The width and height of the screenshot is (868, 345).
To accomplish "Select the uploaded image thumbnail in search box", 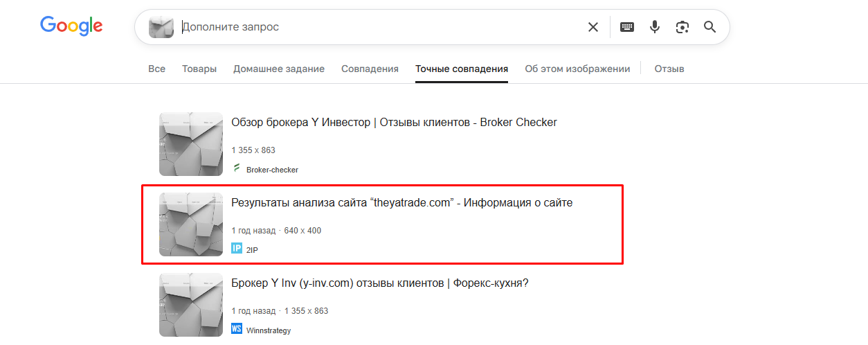I will (161, 27).
